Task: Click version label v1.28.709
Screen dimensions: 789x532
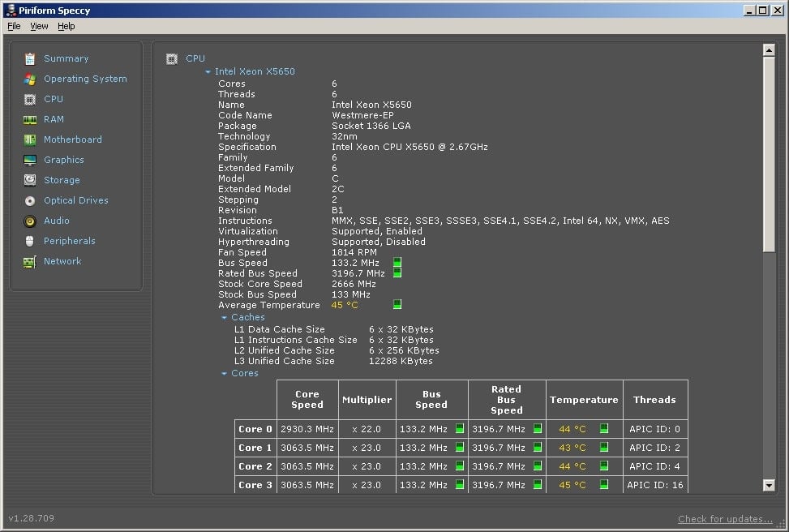Action: (x=31, y=518)
